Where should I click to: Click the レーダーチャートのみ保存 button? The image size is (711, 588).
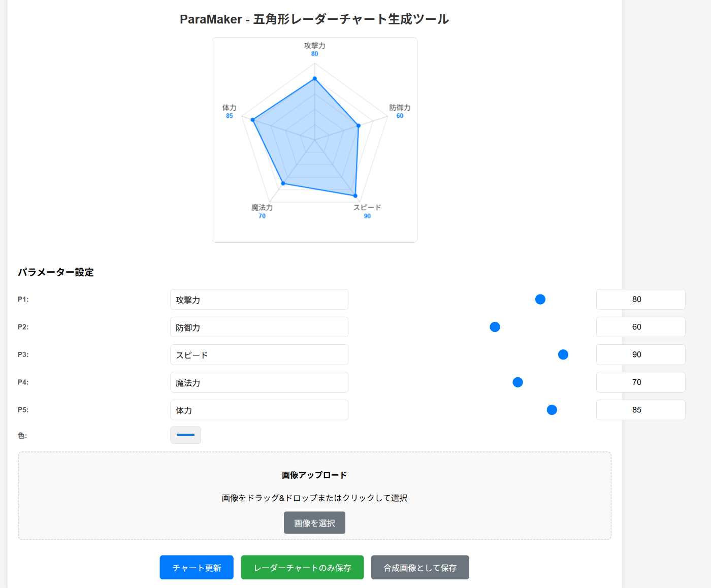tap(302, 568)
